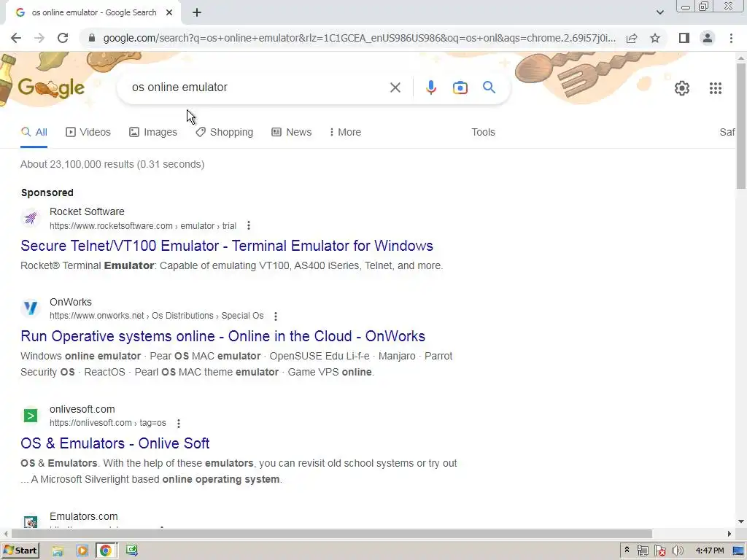Click the taskbar clock 4:47 PM

click(709, 551)
